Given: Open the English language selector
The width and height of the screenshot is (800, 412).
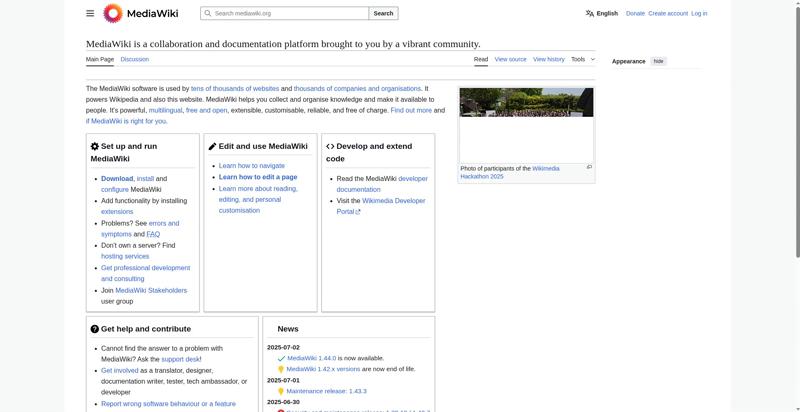Looking at the screenshot, I should (x=602, y=13).
